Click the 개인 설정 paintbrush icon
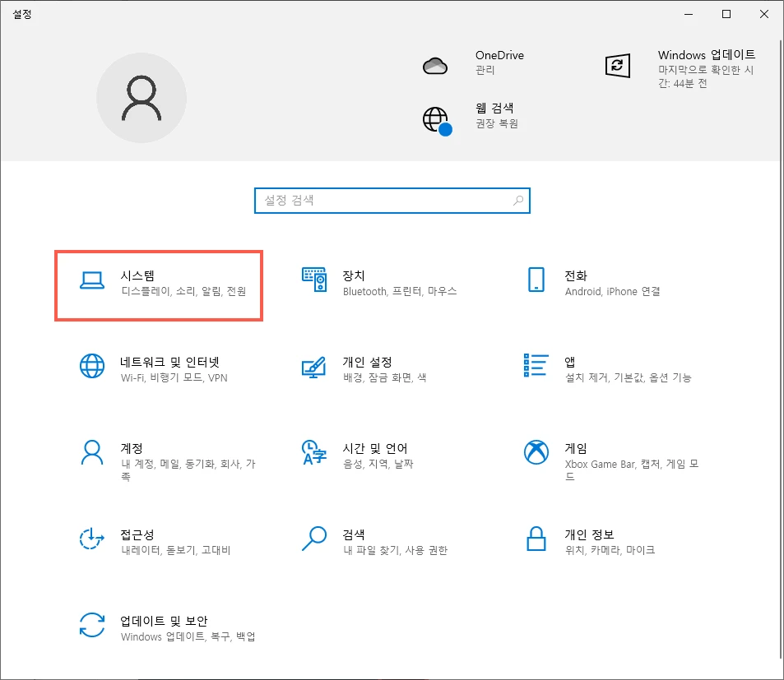 point(314,368)
